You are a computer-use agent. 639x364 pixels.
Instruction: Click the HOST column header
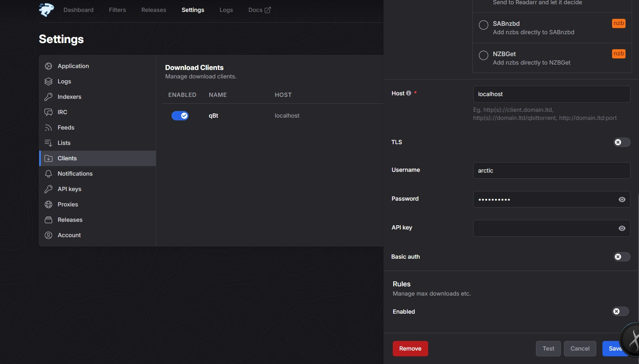click(x=283, y=95)
